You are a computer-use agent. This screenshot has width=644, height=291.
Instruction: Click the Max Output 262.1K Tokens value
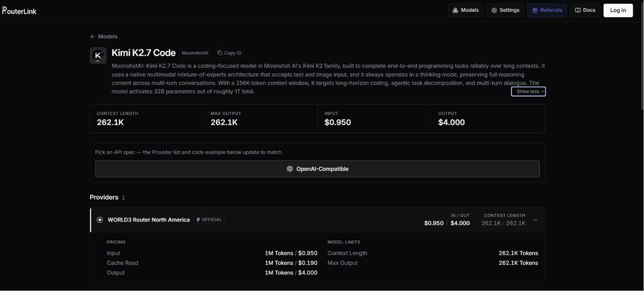coord(518,263)
